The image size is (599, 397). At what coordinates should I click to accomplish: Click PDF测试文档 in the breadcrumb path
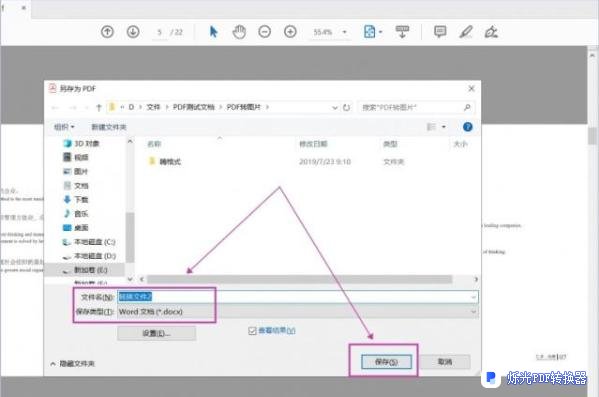point(194,107)
